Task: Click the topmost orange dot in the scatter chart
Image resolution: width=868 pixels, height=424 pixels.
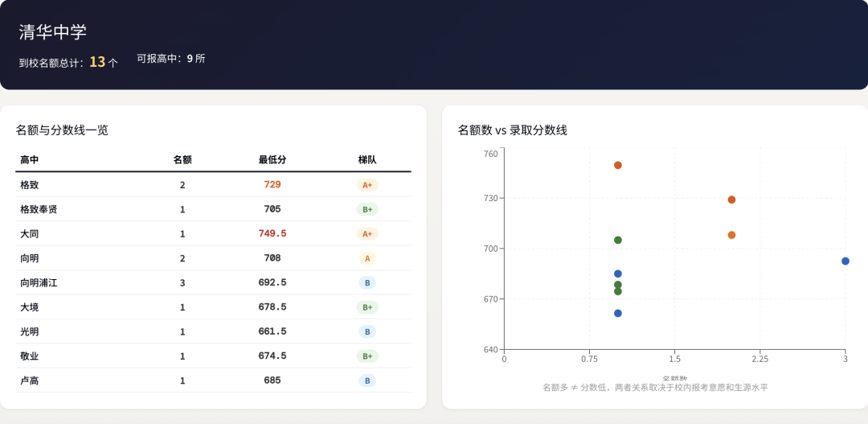Action: [x=618, y=165]
